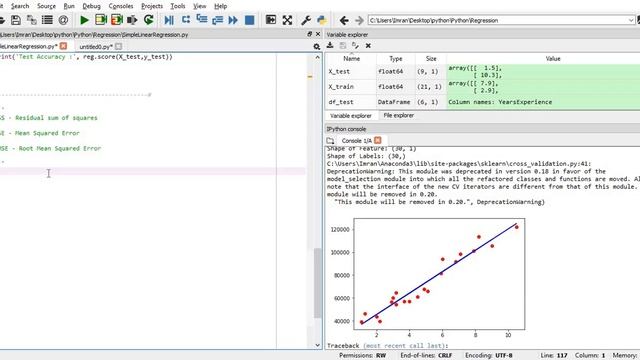
Task: Open the View menu
Action: 200,6
